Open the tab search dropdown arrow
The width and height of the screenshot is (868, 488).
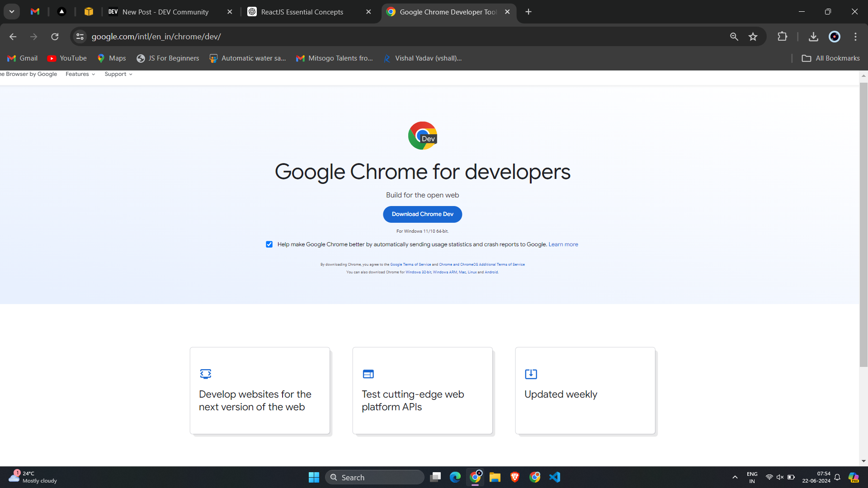pos(12,12)
